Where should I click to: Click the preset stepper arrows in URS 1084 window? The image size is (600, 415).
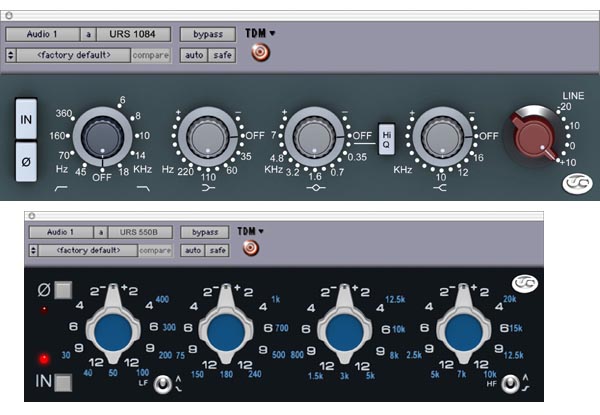[11, 55]
